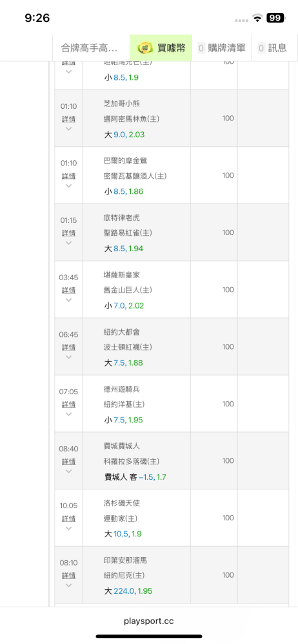Expand chevron under the 03:45 game 詳情

69,300
